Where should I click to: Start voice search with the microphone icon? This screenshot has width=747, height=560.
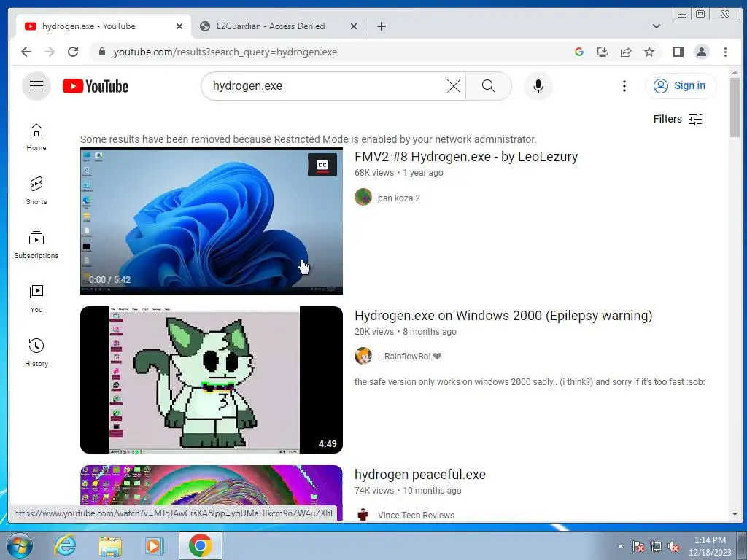tap(538, 86)
